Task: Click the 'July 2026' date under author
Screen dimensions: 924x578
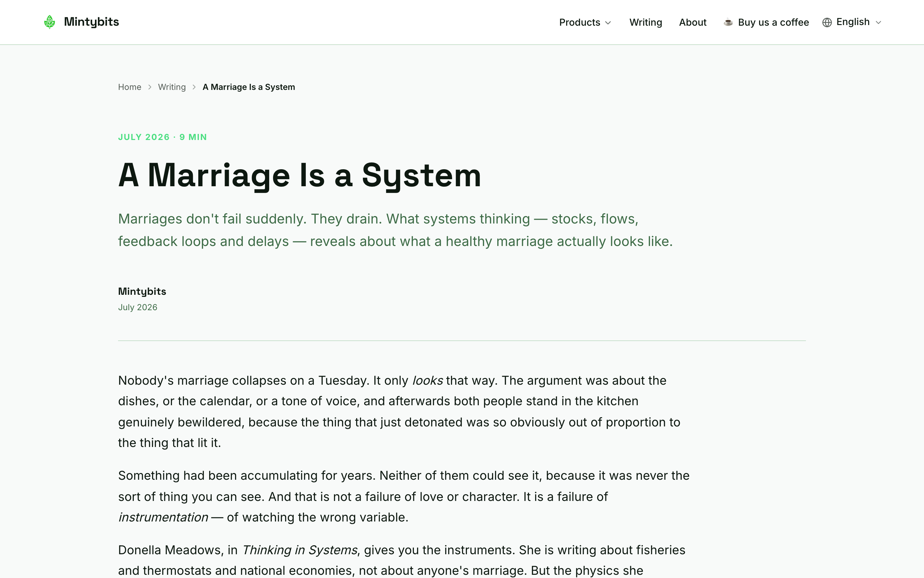Action: click(x=137, y=307)
